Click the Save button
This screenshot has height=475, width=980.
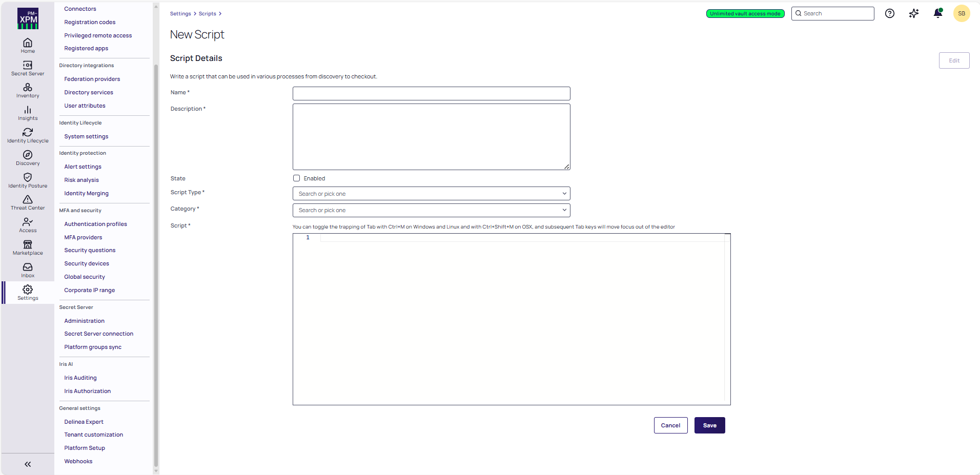pyautogui.click(x=709, y=425)
